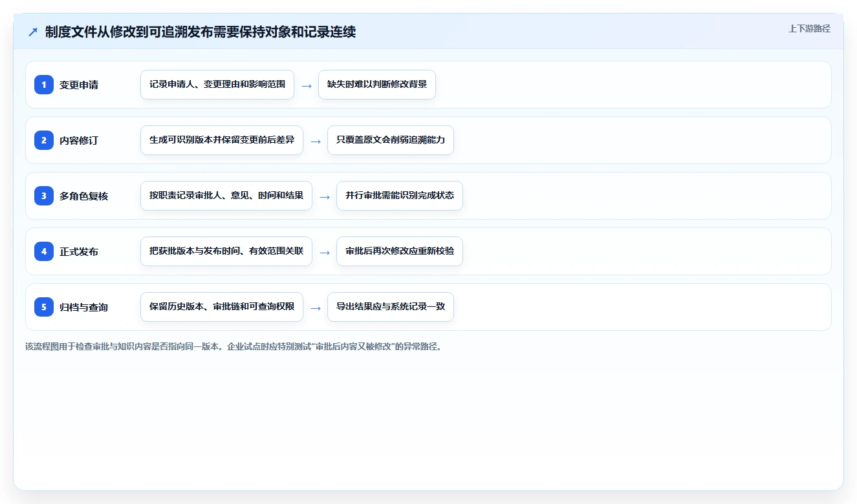Click the 变更申请 step title
Screen dimensions: 857x504
(79, 85)
